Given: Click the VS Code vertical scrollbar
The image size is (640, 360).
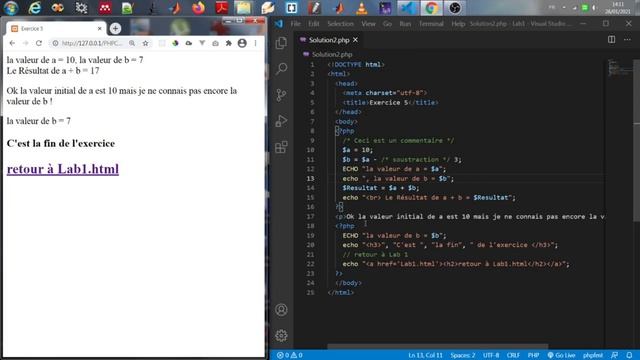Looking at the screenshot, I should [x=636, y=141].
